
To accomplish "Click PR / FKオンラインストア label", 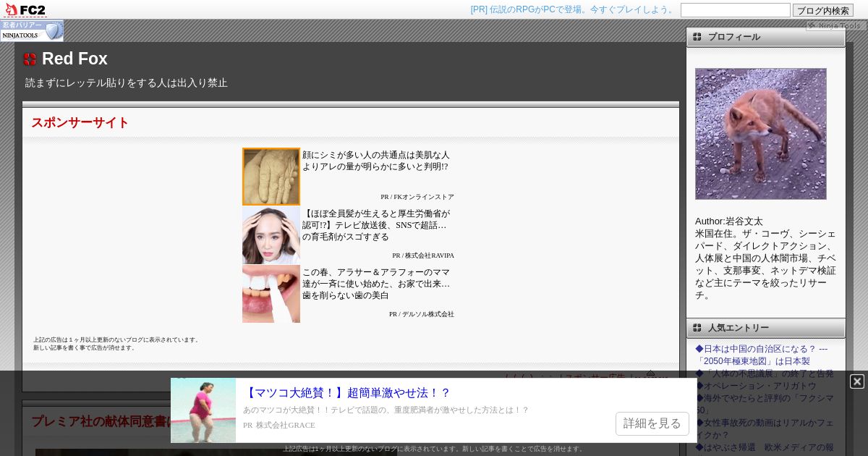I will coord(417,197).
